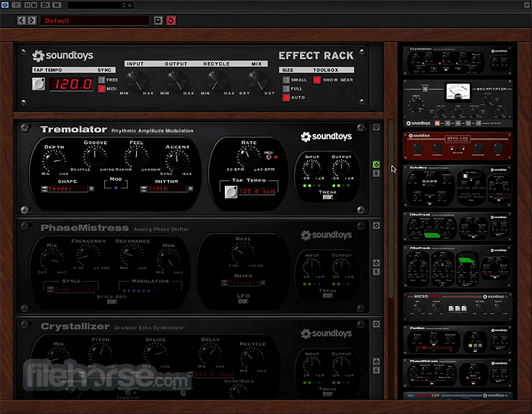Click the PhaseMistress Frequency knob
532x414 pixels.
click(x=87, y=255)
